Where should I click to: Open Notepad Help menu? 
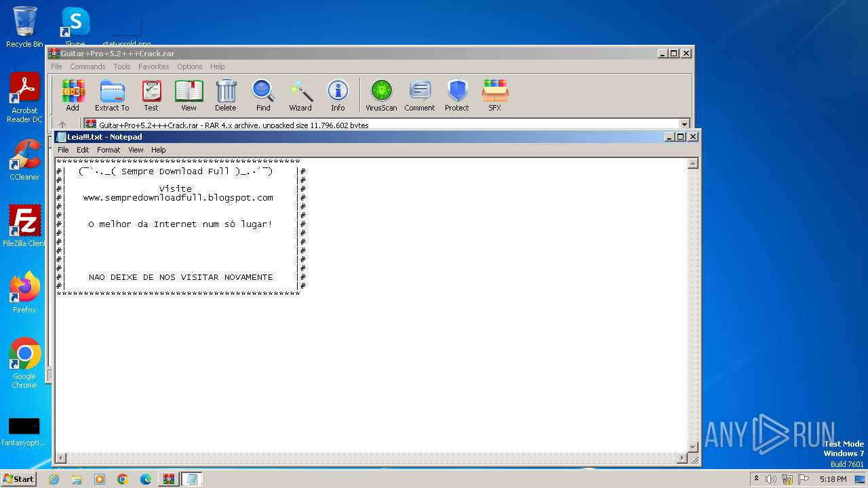[158, 150]
